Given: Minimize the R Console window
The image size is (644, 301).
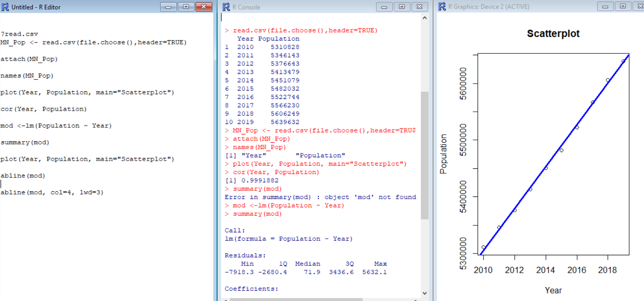Looking at the screenshot, I should click(x=384, y=7).
